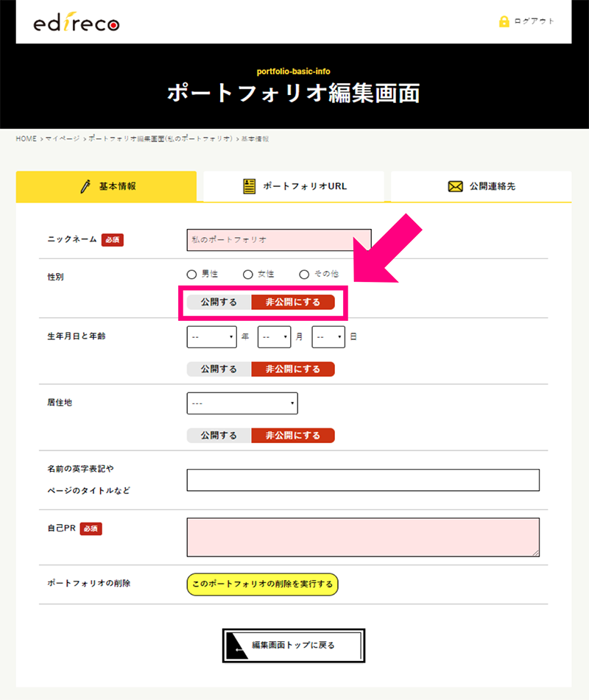Click the 自己PR text area

(363, 537)
